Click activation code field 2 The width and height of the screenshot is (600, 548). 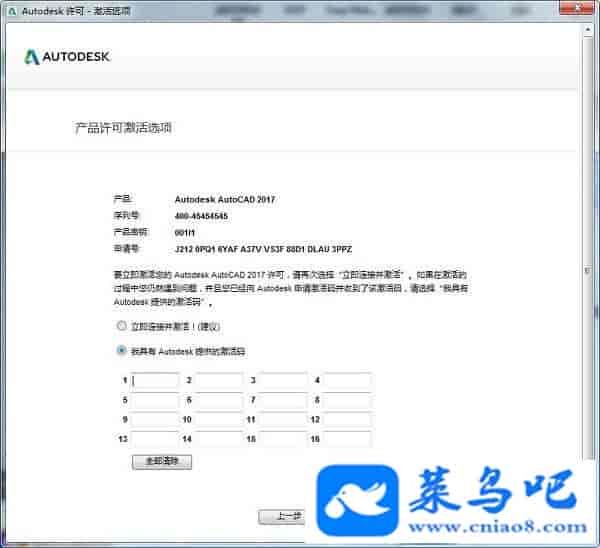coord(219,380)
